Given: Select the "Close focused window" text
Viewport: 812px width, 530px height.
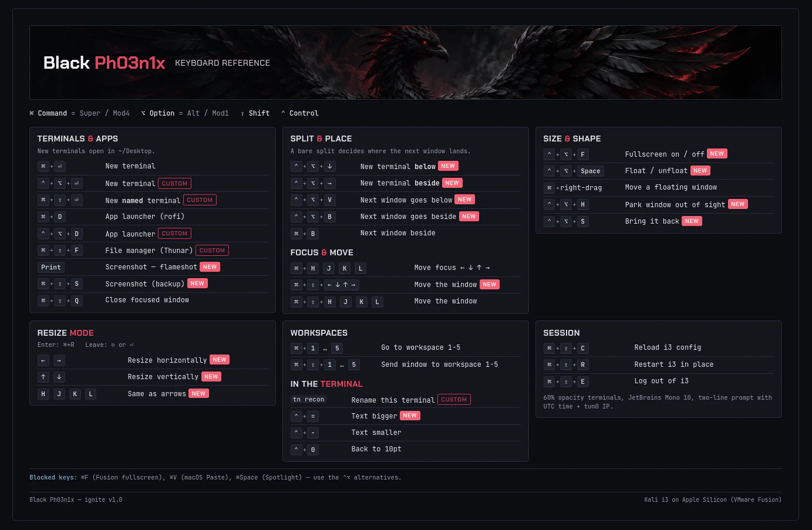Looking at the screenshot, I should (x=147, y=300).
